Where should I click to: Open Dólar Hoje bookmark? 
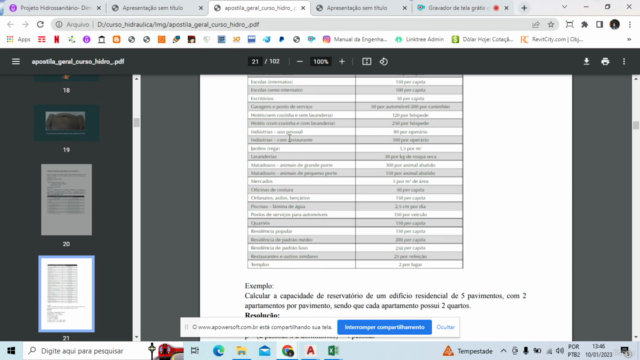(482, 39)
